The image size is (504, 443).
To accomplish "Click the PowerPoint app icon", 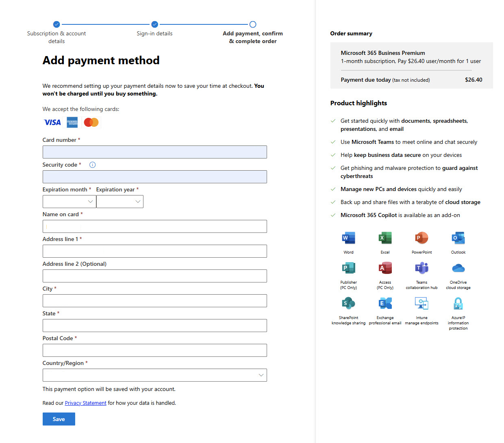I will point(421,238).
